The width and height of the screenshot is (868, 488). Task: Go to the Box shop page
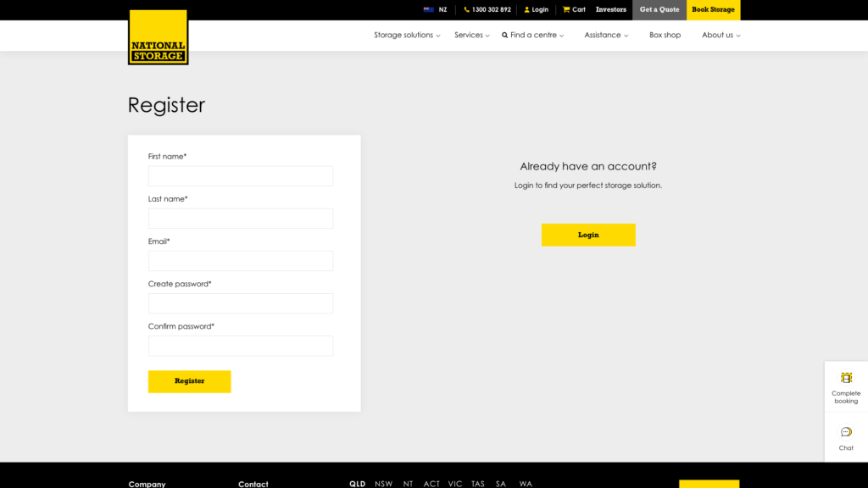tap(665, 35)
